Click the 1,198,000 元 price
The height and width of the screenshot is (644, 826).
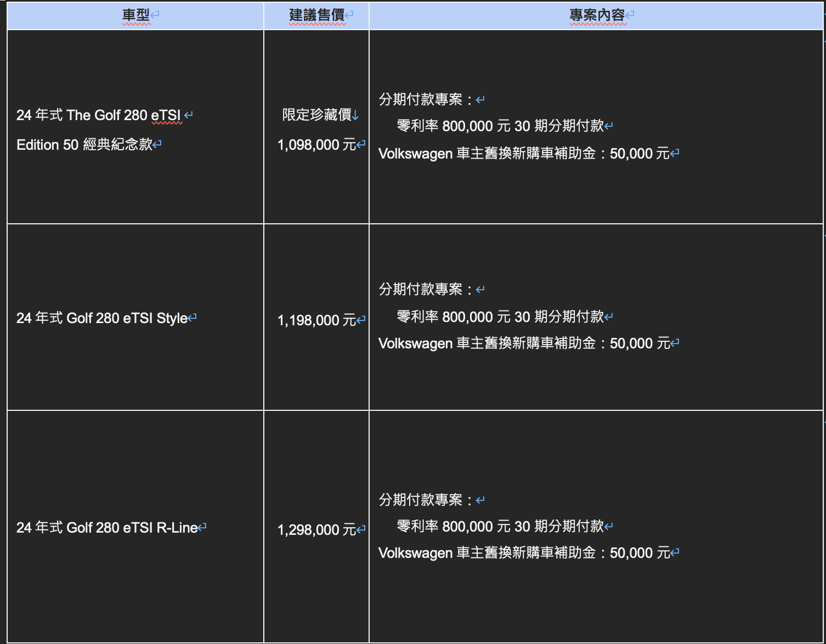[316, 320]
